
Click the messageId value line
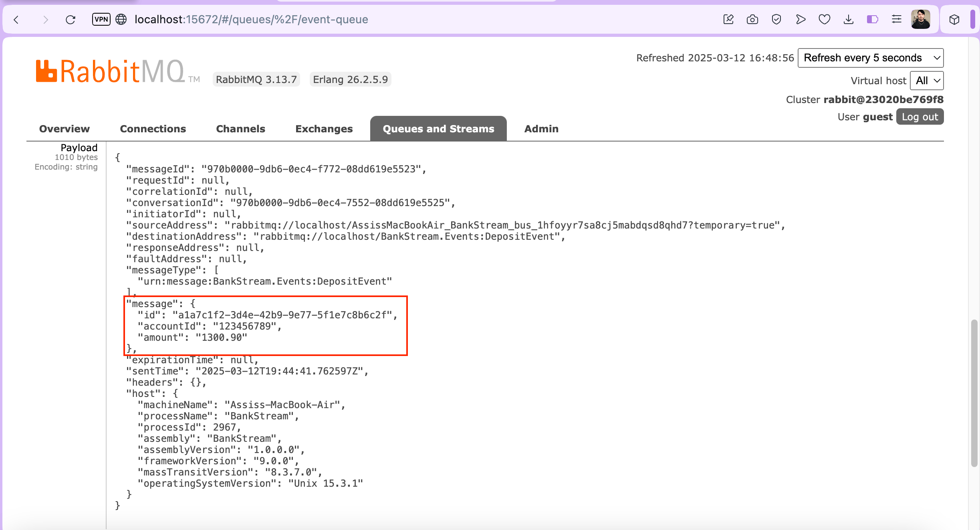click(276, 169)
